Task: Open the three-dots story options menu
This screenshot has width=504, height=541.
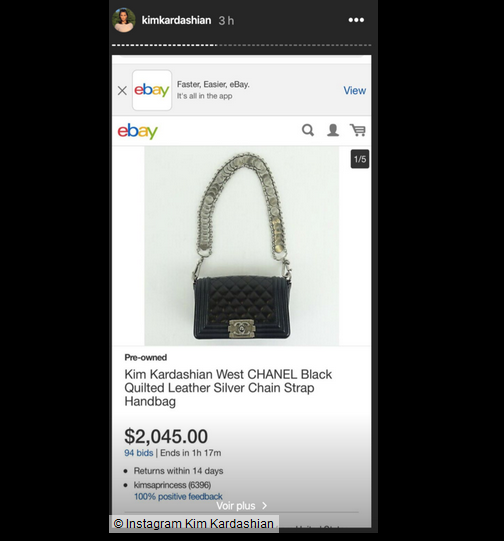Action: coord(356,20)
